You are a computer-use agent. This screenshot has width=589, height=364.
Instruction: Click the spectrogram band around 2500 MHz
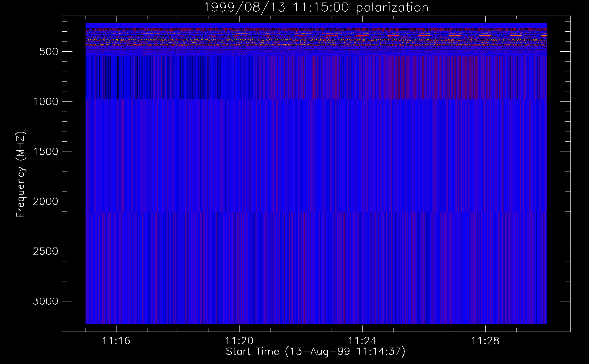(x=316, y=251)
